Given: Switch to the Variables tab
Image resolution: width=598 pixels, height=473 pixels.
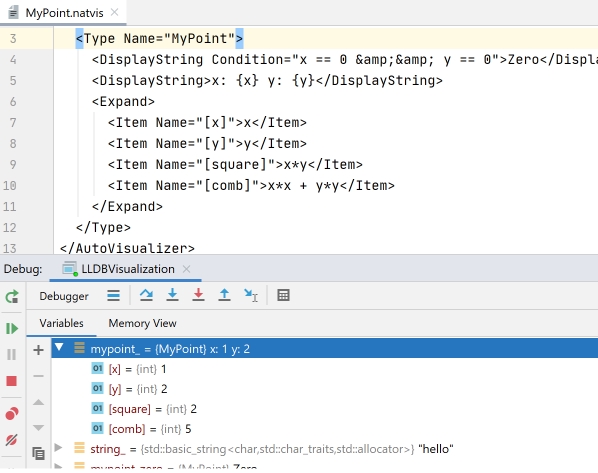Looking at the screenshot, I should click(61, 323).
